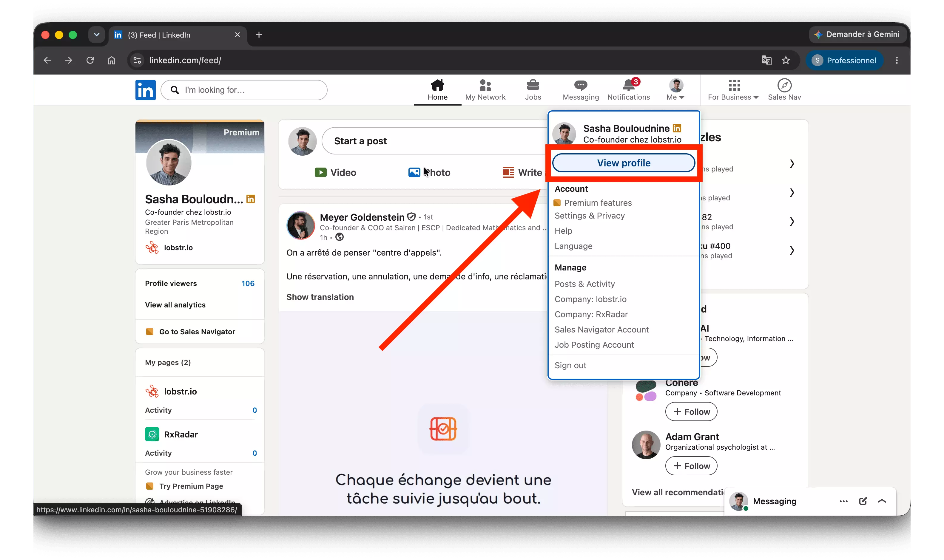Screen dimensions: 944x560
Task: Open the #400 puzzle chevron
Action: tap(792, 250)
